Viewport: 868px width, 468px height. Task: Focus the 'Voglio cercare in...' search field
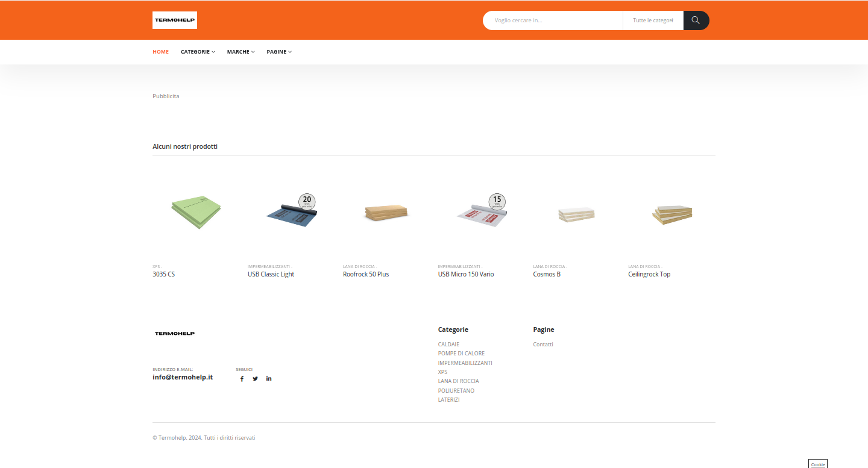click(x=553, y=20)
